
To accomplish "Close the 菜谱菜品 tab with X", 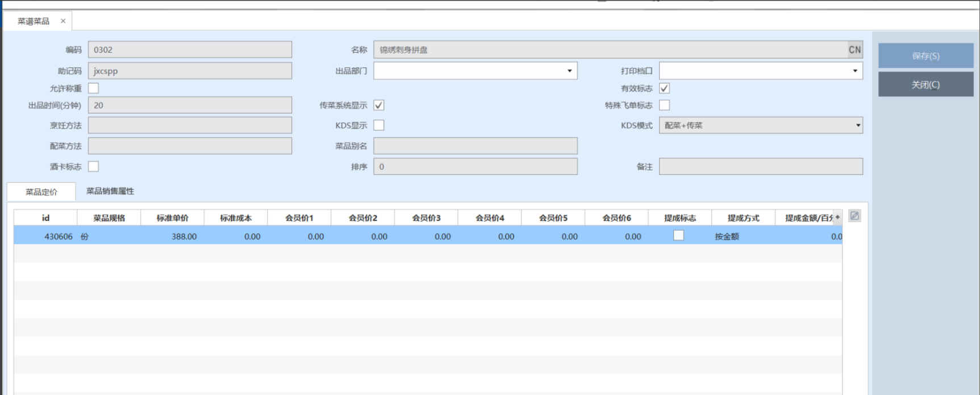I will (63, 21).
